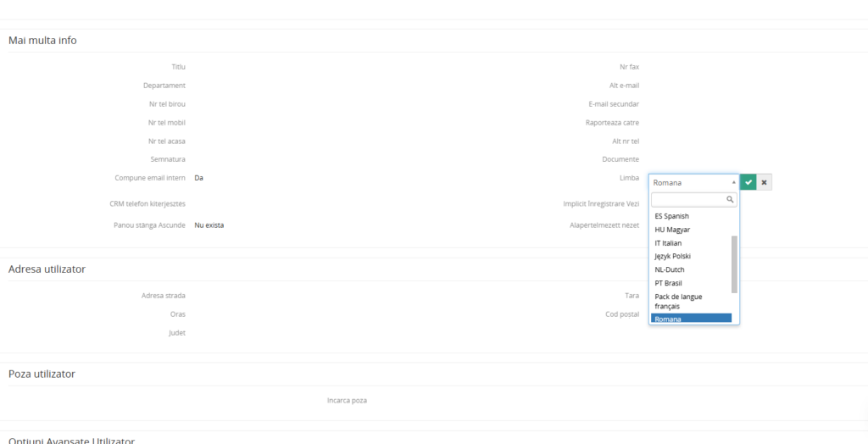
Task: Click the Nr tel mobil label
Action: tap(167, 122)
